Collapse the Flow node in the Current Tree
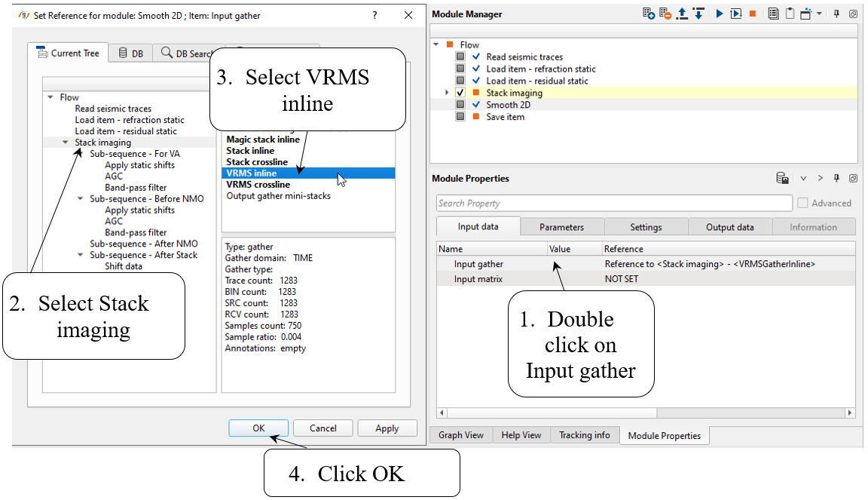This screenshot has width=868, height=500. click(50, 97)
